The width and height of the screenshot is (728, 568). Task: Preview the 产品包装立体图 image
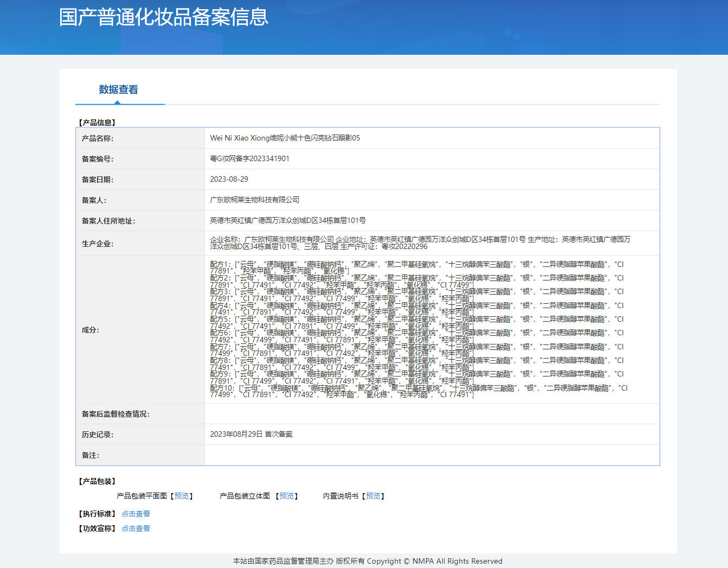287,496
